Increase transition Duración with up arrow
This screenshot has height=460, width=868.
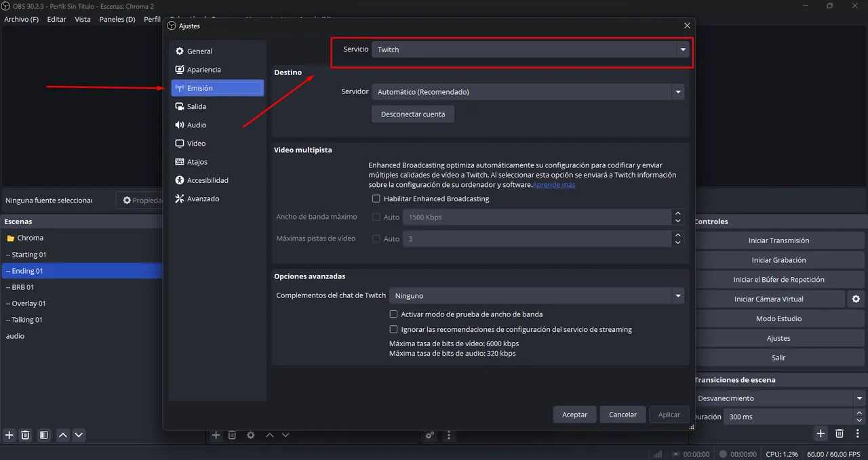click(860, 413)
